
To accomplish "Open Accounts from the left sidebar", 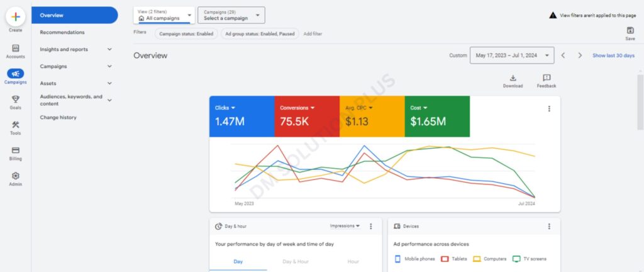I will 15,48.
